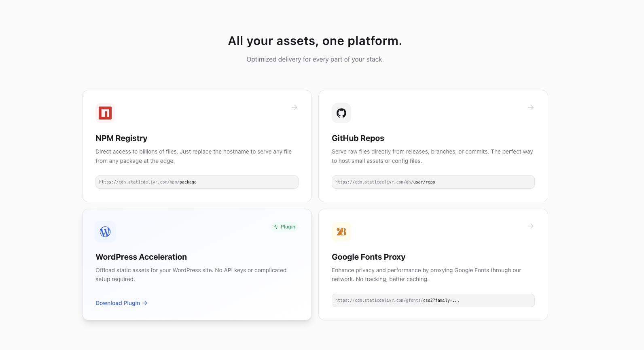Click the orange Google Fonts icon

341,232
